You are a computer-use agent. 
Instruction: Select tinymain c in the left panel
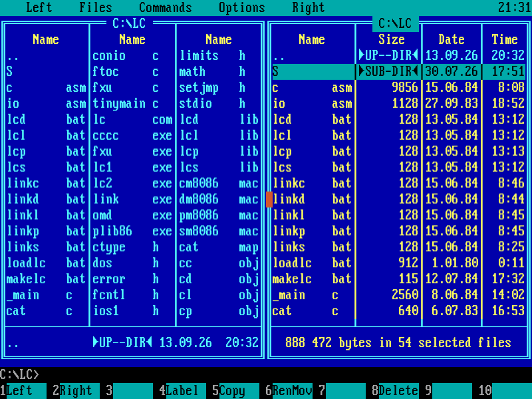132,103
